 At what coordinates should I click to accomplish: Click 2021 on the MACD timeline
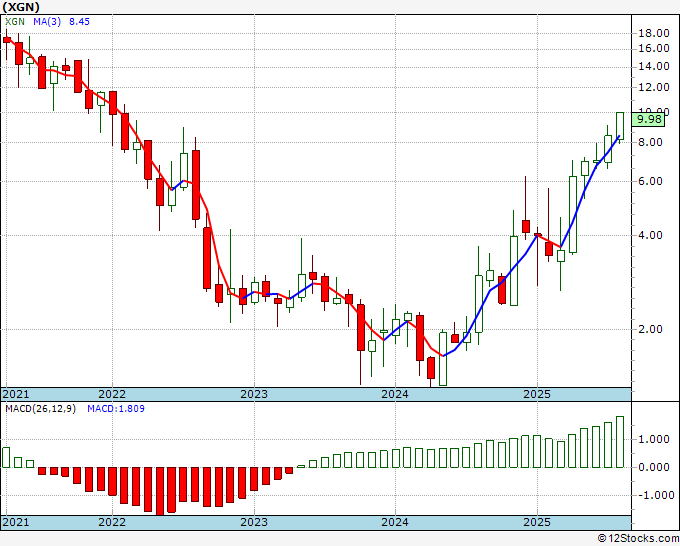16,522
